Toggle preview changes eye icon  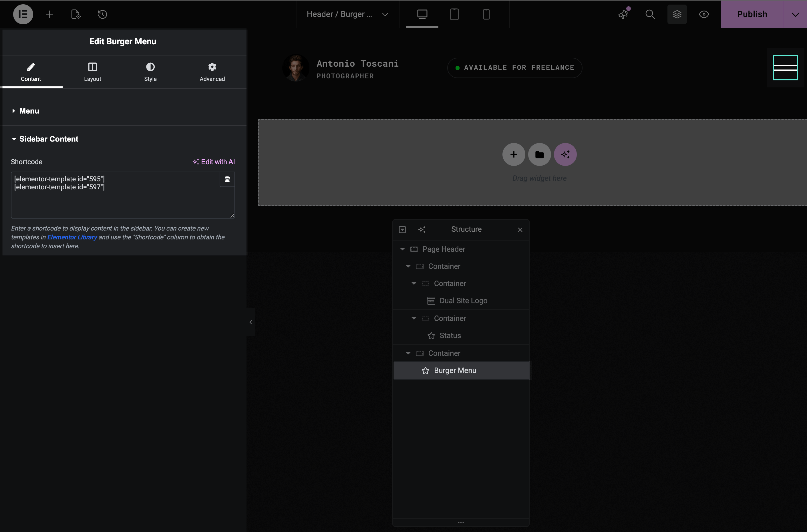[704, 14]
